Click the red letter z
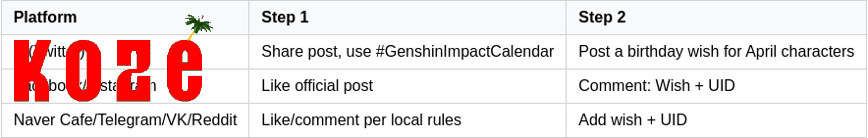This screenshot has width=868, height=138. (x=133, y=70)
